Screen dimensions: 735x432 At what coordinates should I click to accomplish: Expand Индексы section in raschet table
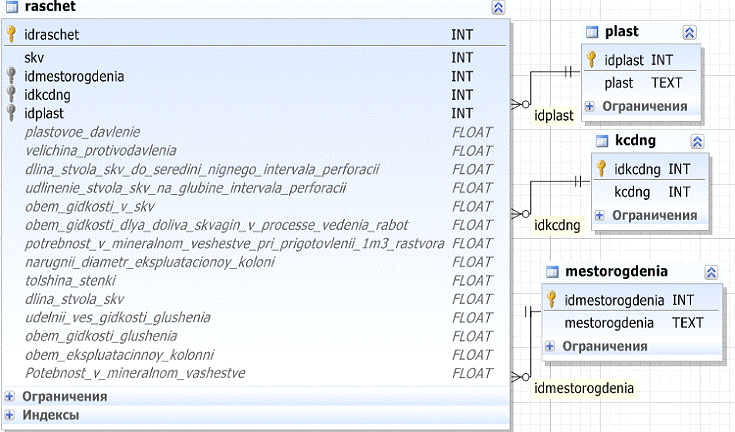(10, 414)
